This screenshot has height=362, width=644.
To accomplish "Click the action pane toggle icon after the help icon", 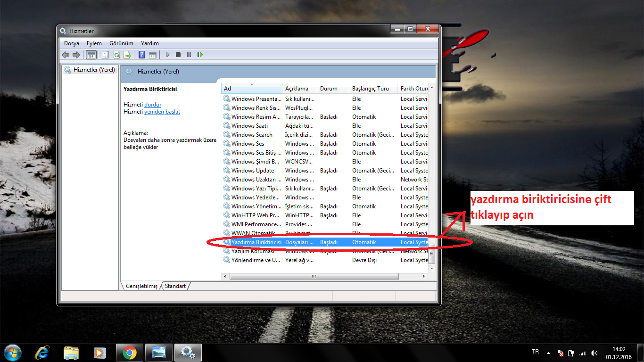I will [x=152, y=55].
